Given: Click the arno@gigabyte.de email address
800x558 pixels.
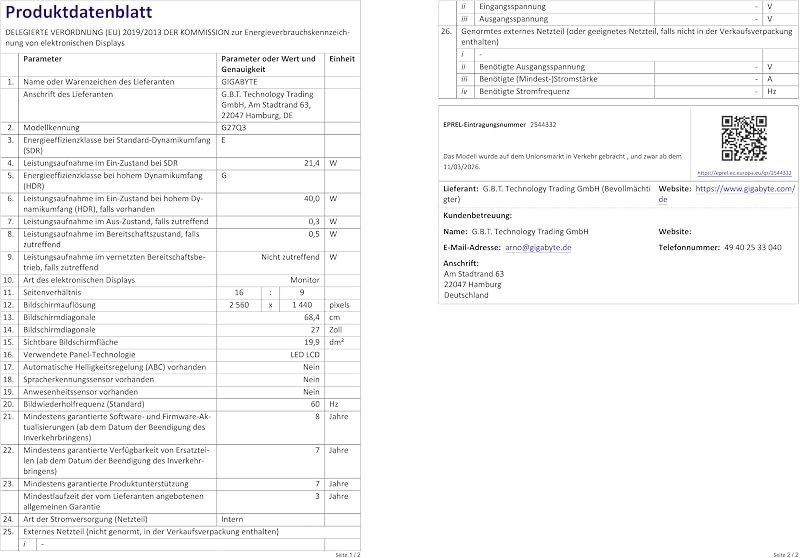Looking at the screenshot, I should click(538, 247).
